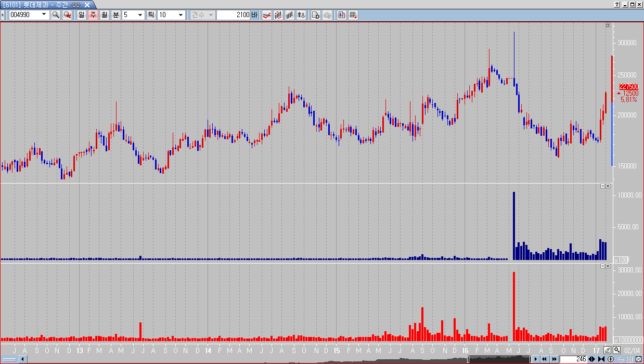Click the stock search magnifier icon
This screenshot has width=644, height=364.
[56, 15]
